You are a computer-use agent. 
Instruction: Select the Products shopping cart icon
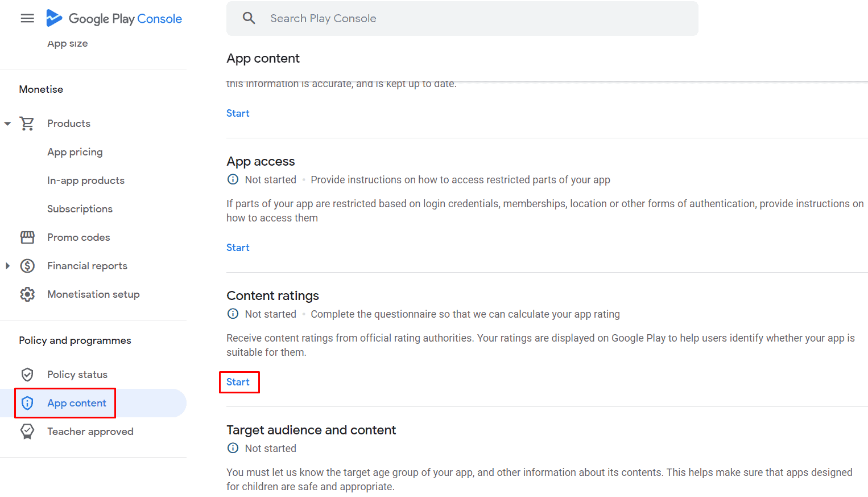[27, 123]
